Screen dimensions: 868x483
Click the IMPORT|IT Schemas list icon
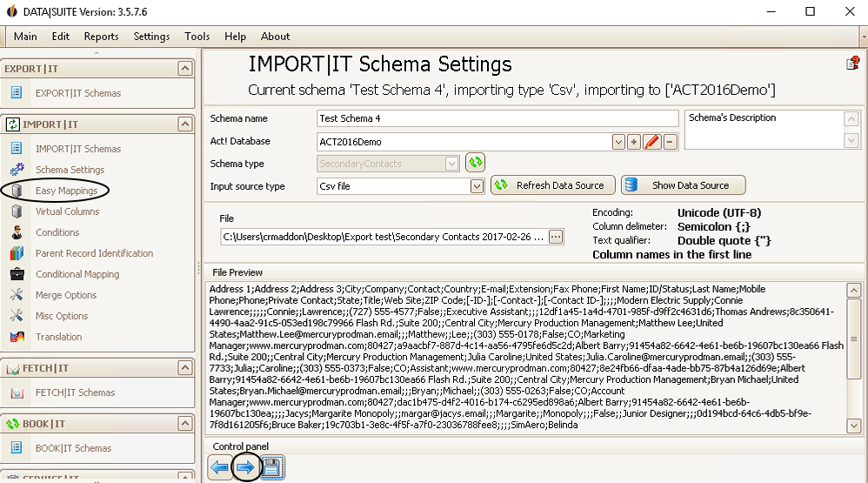[17, 148]
